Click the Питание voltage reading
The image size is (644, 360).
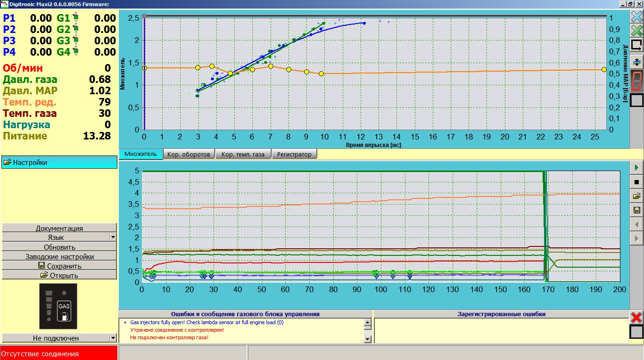(57, 136)
